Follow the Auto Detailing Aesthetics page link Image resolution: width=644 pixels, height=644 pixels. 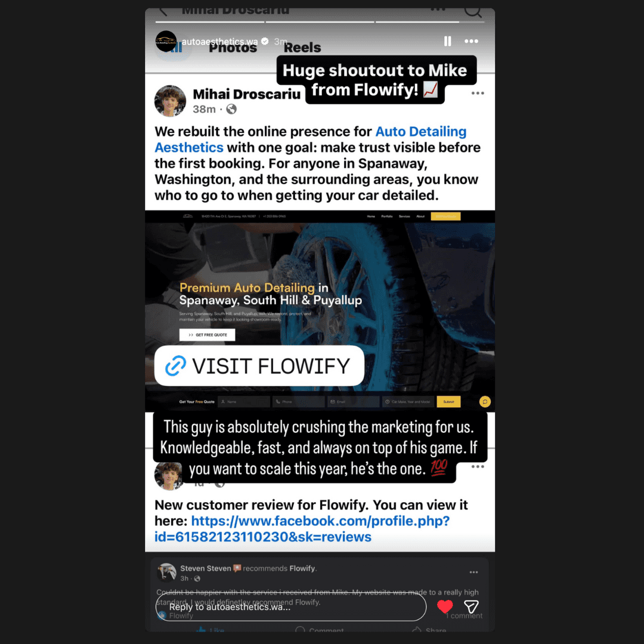point(311,139)
